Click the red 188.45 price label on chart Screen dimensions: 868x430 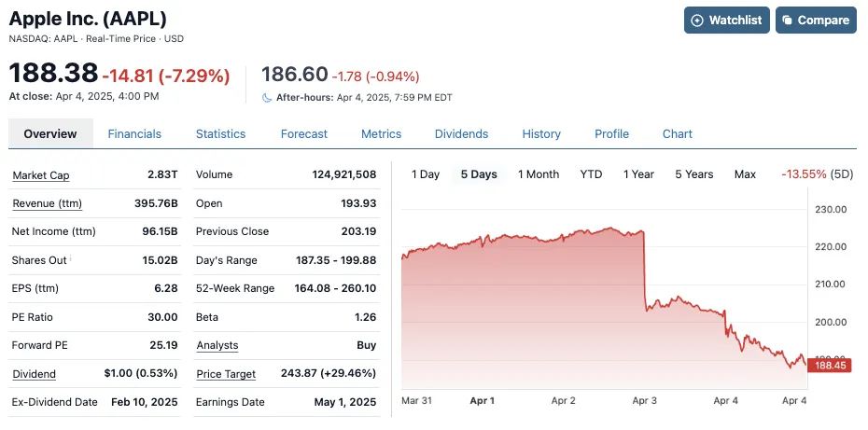click(830, 366)
